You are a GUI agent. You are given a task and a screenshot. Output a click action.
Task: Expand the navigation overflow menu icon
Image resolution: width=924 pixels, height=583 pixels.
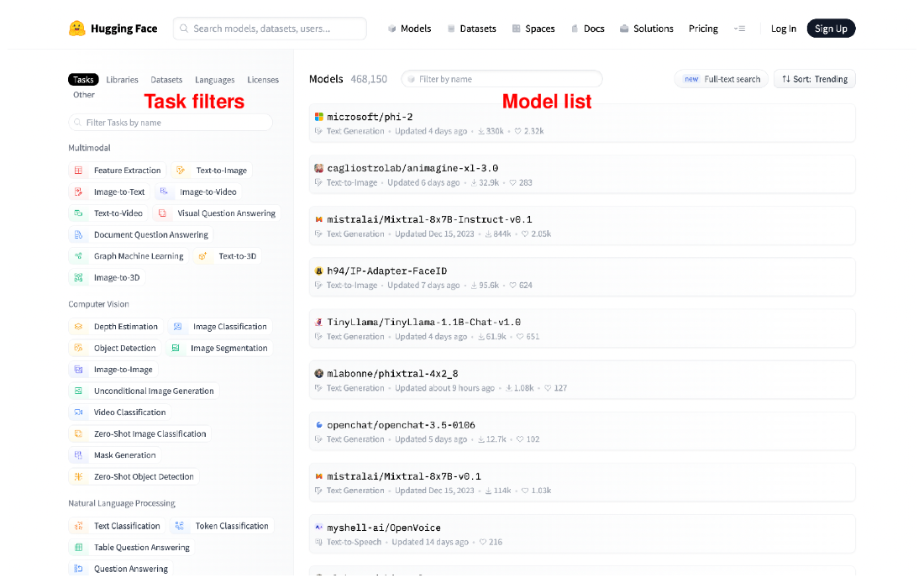tap(739, 29)
